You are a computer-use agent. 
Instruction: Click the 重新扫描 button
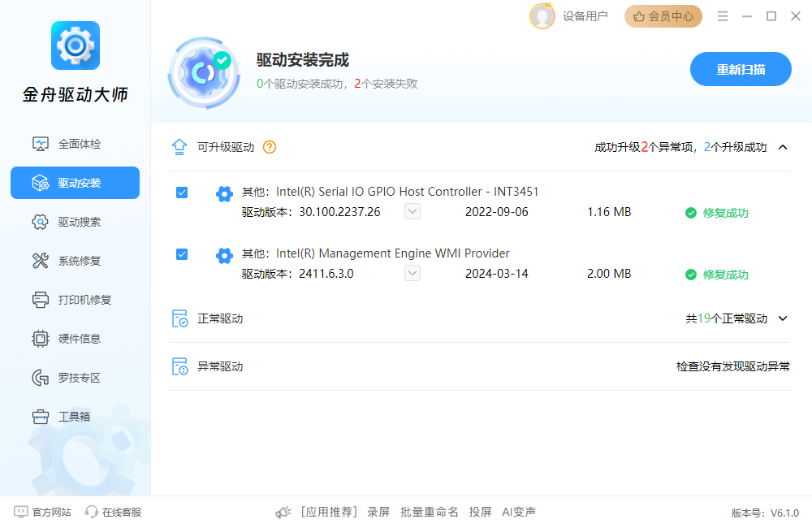coord(741,69)
